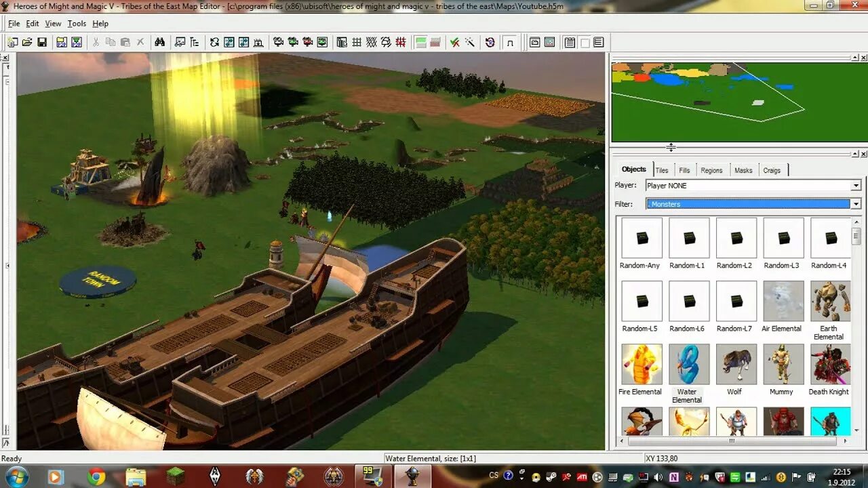Open the Tools menu

pyautogui.click(x=77, y=24)
